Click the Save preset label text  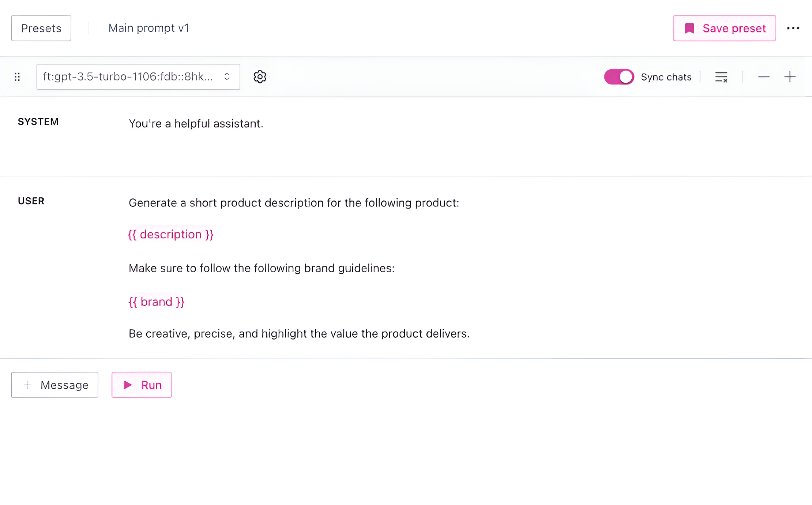point(734,28)
